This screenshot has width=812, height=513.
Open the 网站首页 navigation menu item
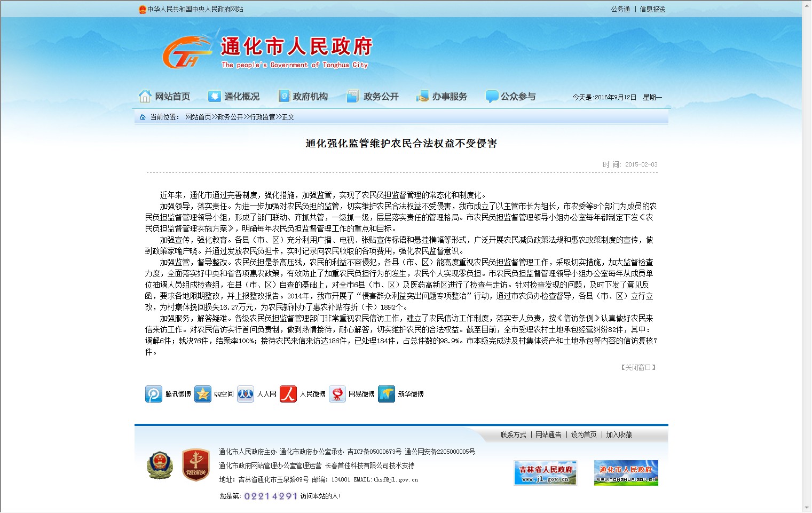(x=165, y=97)
